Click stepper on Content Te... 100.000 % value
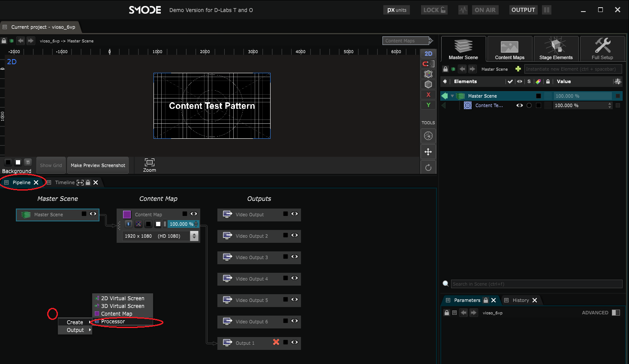The width and height of the screenshot is (629, 364). tap(610, 105)
